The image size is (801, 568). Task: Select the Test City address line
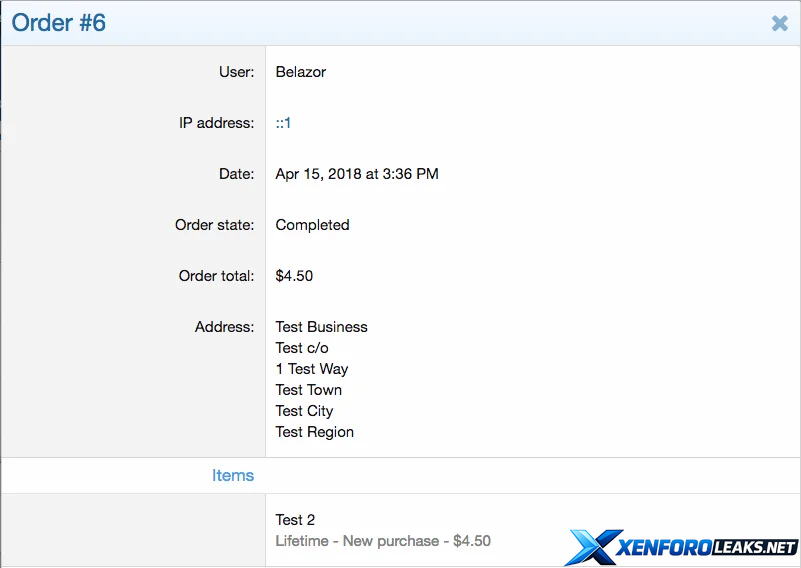click(x=304, y=411)
